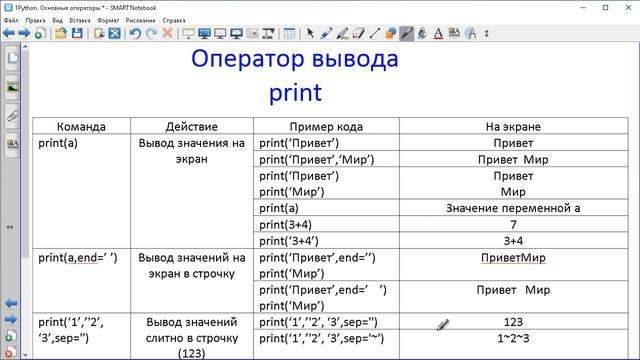Click the red Delete X icon
This screenshot has height=360, width=640.
pyautogui.click(x=167, y=33)
